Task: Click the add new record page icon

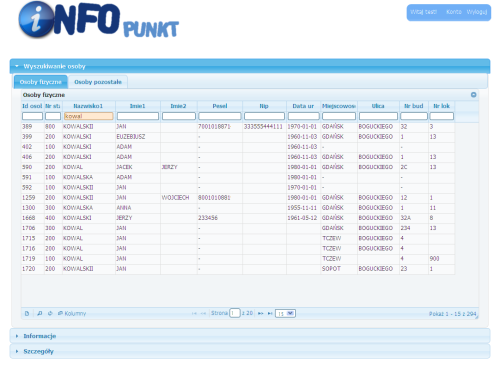Action: click(27, 313)
